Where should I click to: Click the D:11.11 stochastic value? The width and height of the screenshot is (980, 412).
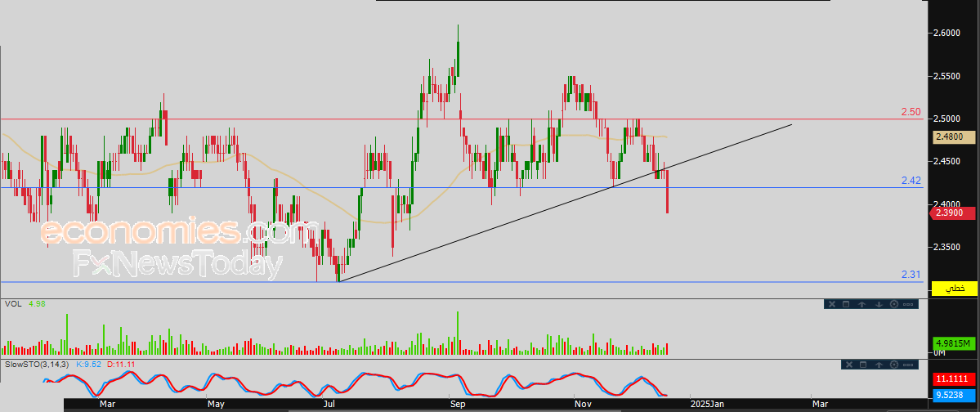(121, 363)
